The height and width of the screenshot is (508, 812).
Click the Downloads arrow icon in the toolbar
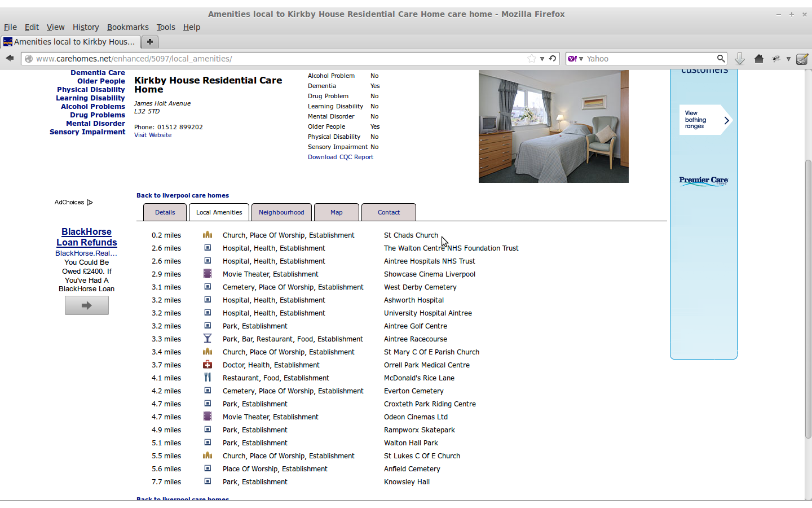[x=739, y=58]
